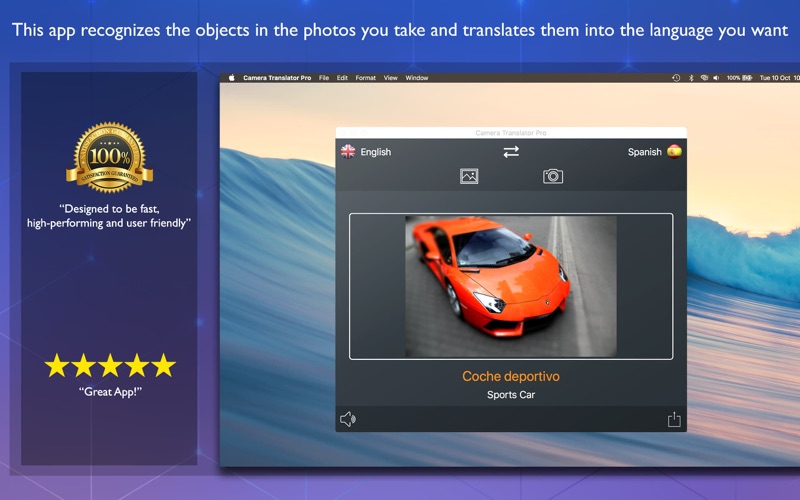The width and height of the screenshot is (800, 500).
Task: Click the battery 100% indicator
Action: coord(739,78)
